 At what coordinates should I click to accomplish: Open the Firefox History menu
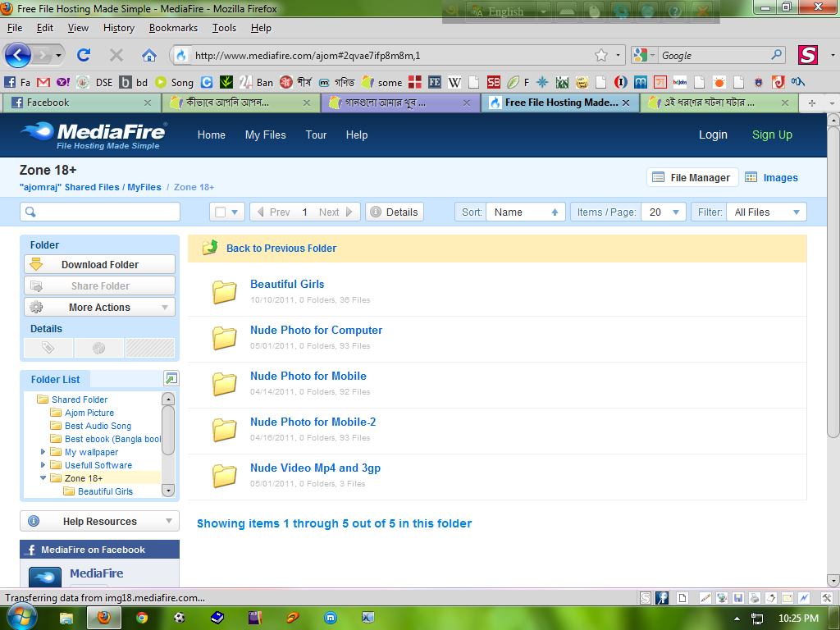[x=118, y=28]
